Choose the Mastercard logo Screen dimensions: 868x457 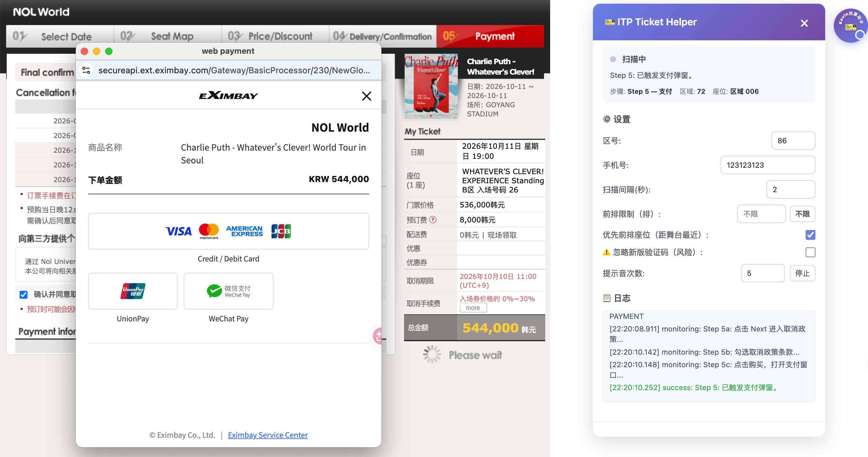coord(209,231)
